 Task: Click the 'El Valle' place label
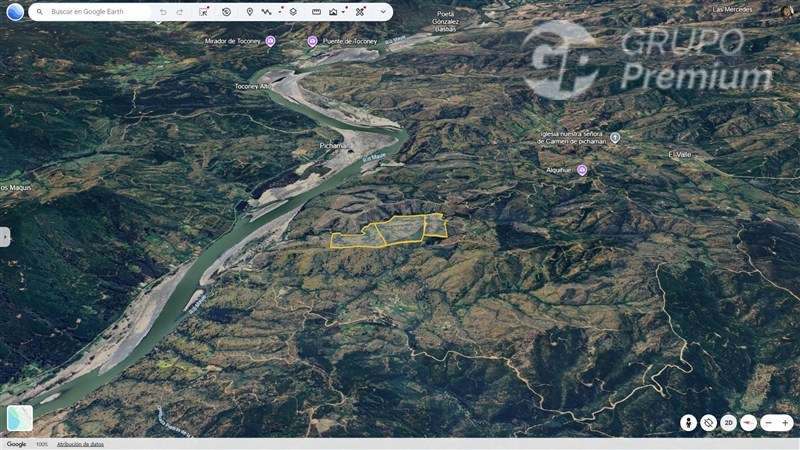(680, 155)
